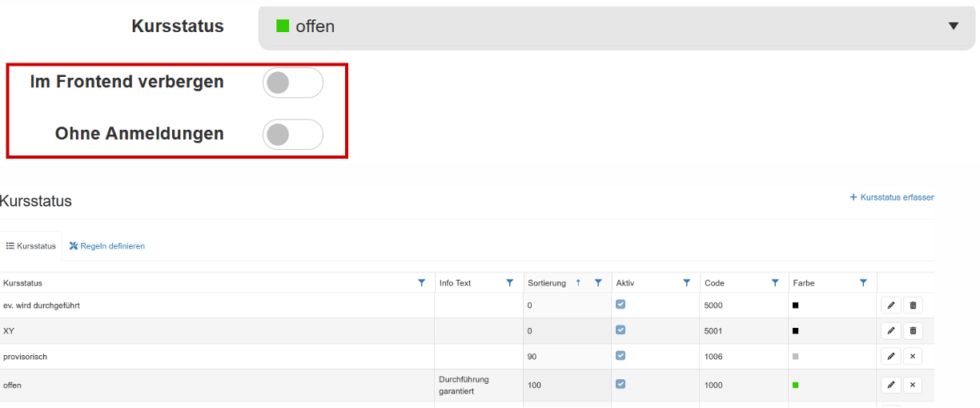This screenshot has height=408, width=980.
Task: Click the green color swatch for offen
Action: click(x=796, y=386)
